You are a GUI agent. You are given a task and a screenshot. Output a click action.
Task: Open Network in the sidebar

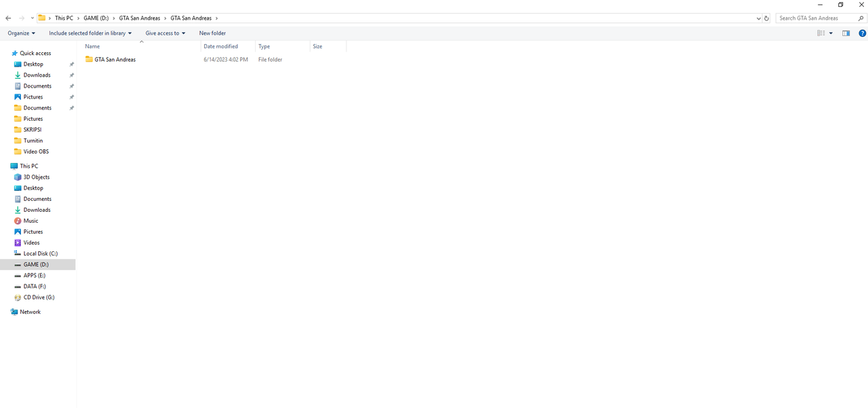[31, 312]
